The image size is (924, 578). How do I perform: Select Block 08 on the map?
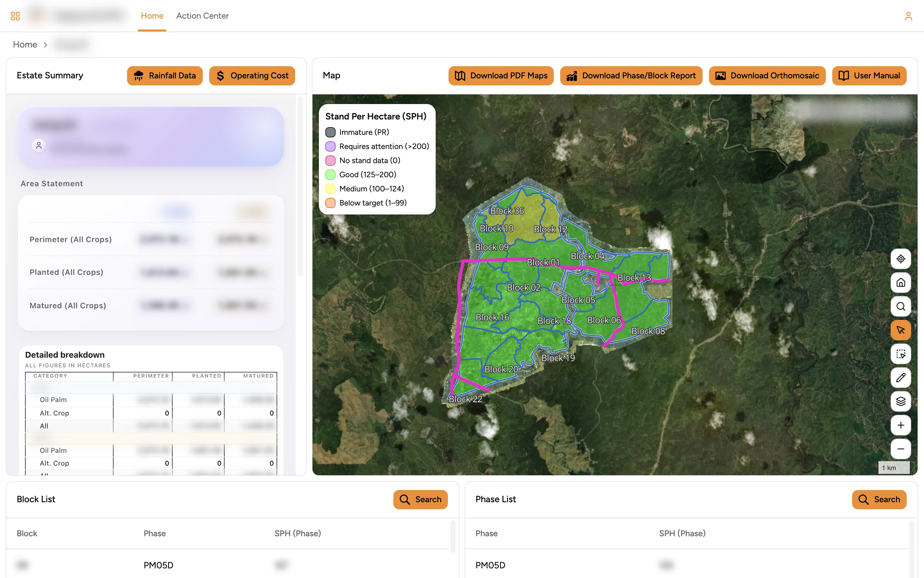coord(648,331)
